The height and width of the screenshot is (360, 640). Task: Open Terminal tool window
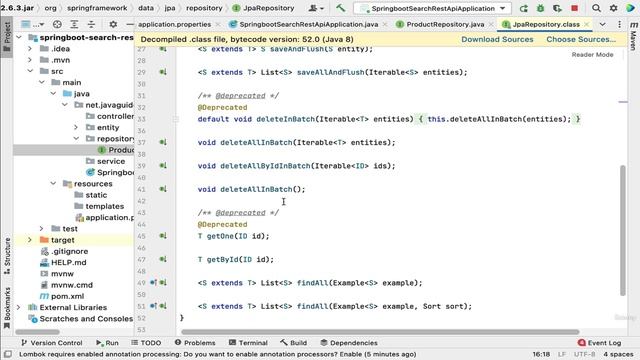248,343
